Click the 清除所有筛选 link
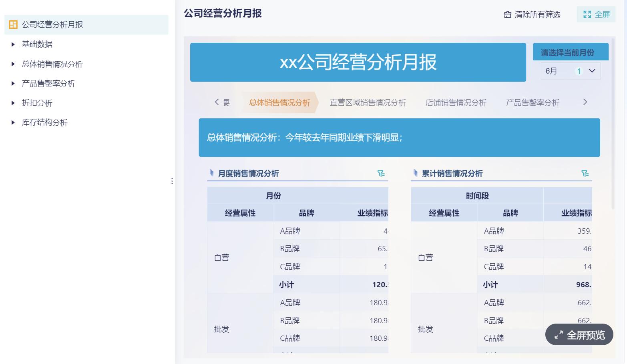The width and height of the screenshot is (627, 364). point(537,15)
